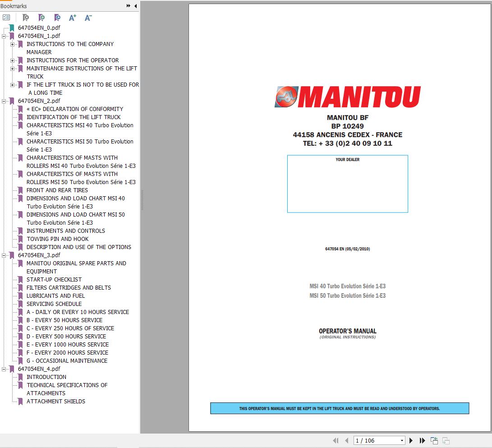Open the bookmarks options menu icon

click(6, 17)
